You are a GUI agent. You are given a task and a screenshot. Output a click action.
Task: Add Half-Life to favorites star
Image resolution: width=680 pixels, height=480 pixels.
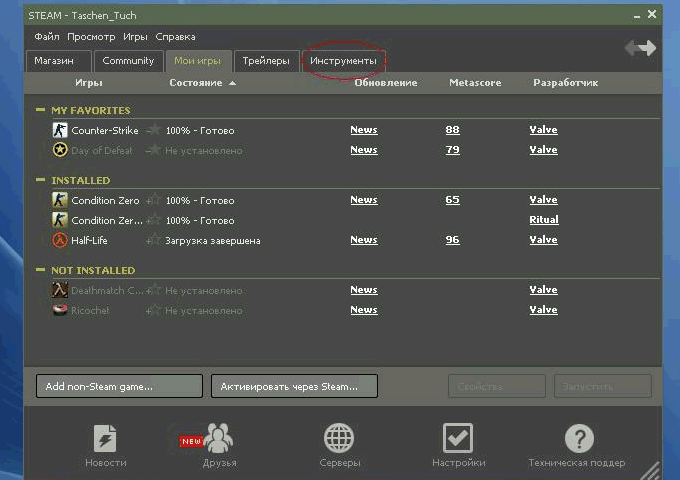(154, 239)
